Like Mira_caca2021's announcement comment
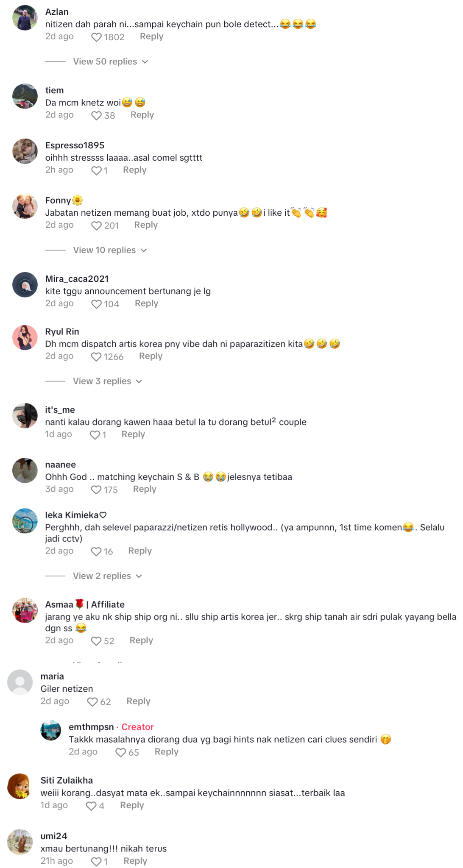 pos(96,304)
